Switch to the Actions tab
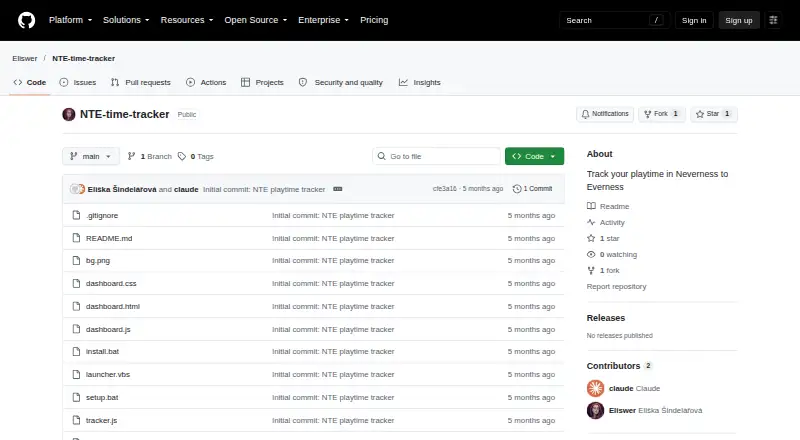This screenshot has width=800, height=440. click(x=206, y=82)
